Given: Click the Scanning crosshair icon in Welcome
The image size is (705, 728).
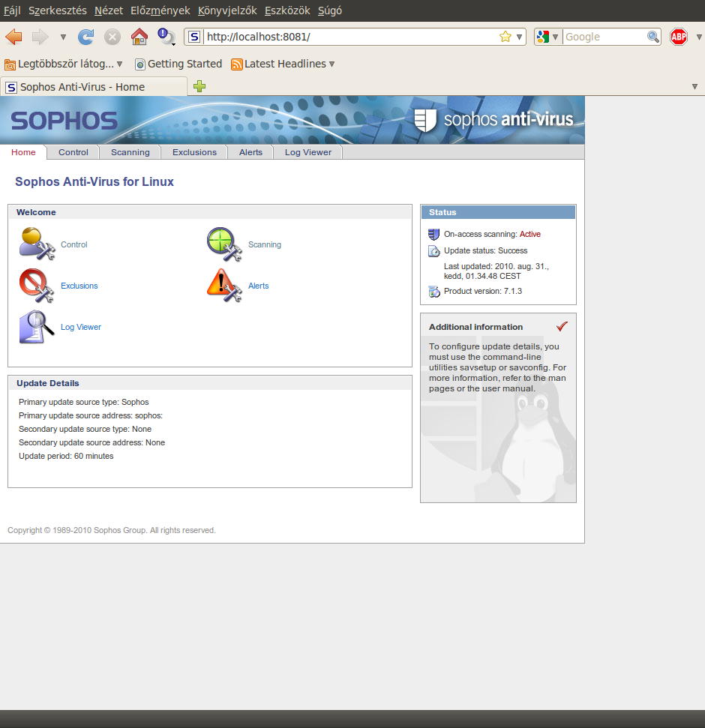Looking at the screenshot, I should tap(224, 244).
